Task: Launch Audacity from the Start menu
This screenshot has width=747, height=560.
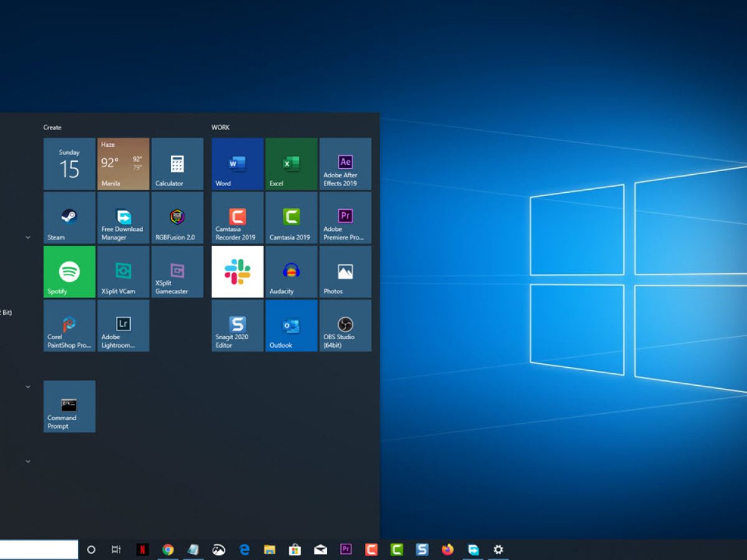Action: click(291, 272)
